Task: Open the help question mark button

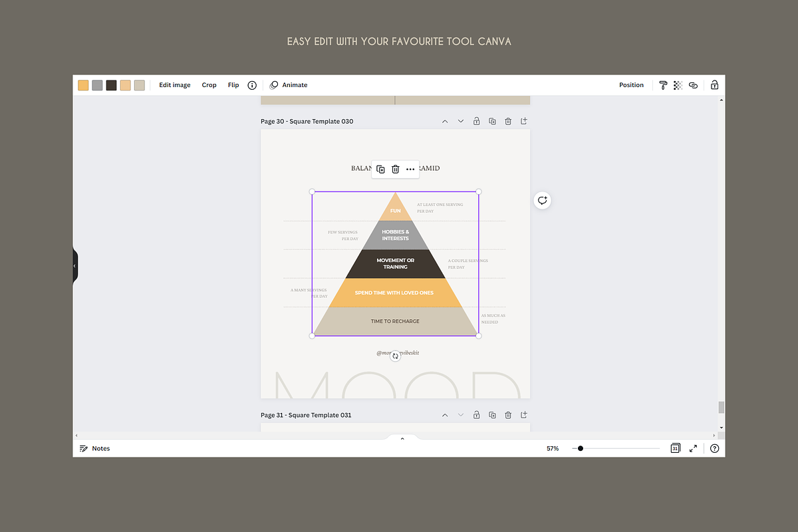Action: [715, 449]
